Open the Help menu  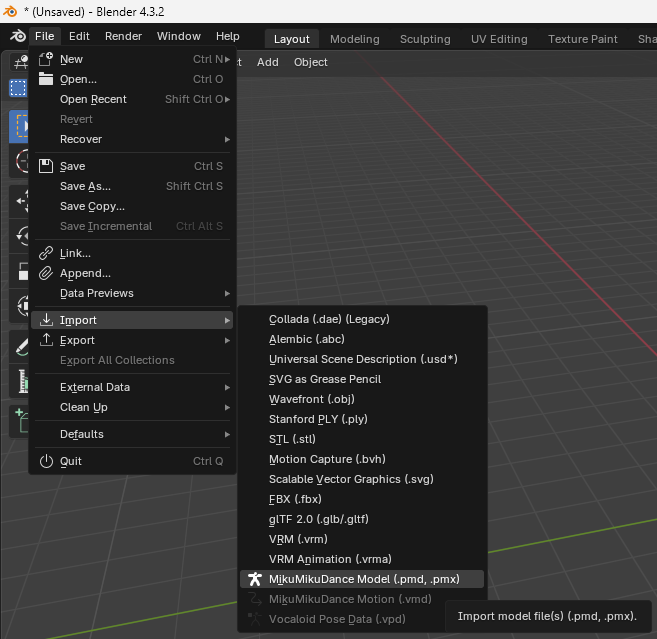point(228,36)
